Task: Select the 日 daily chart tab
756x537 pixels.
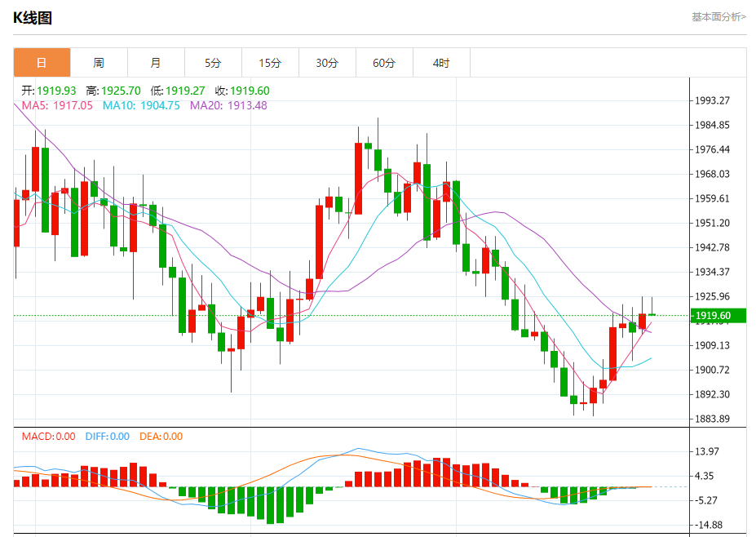Action: click(42, 63)
